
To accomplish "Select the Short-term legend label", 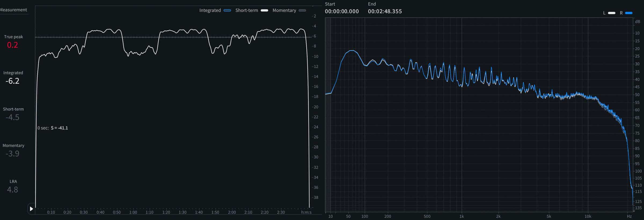I will 247,10.
